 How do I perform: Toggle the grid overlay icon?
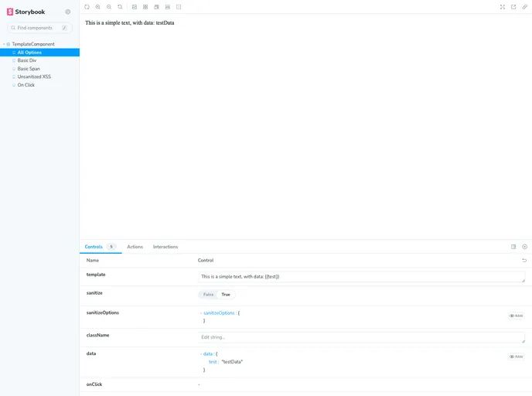(x=145, y=7)
